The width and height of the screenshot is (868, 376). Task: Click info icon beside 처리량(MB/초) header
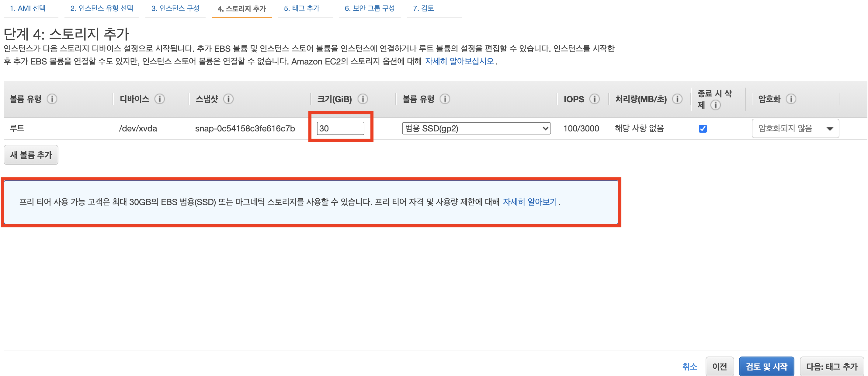click(677, 99)
